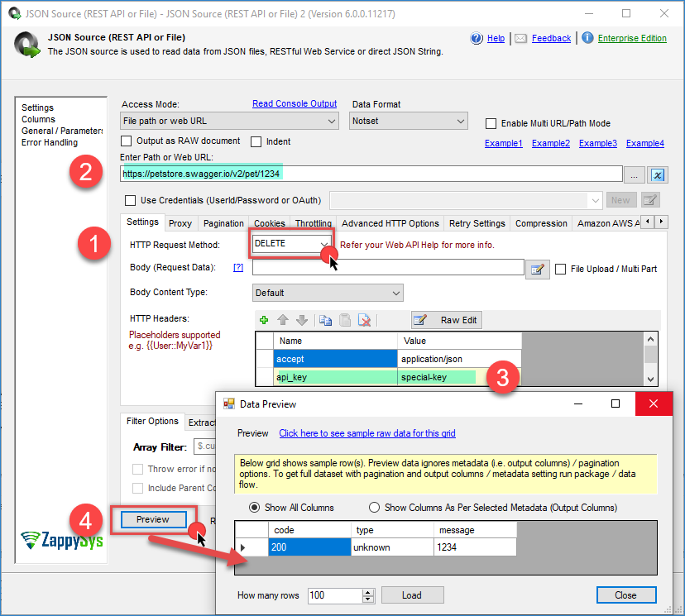The height and width of the screenshot is (616, 685).
Task: Click the green add header plus icon
Action: 264,321
